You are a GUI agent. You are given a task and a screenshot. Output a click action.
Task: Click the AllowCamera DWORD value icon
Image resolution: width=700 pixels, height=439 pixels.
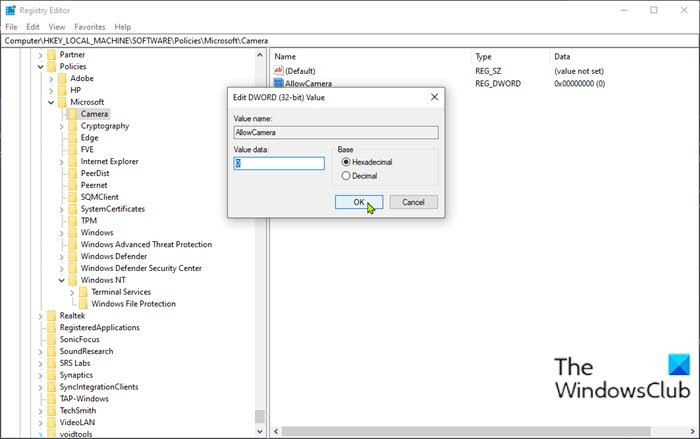click(279, 83)
